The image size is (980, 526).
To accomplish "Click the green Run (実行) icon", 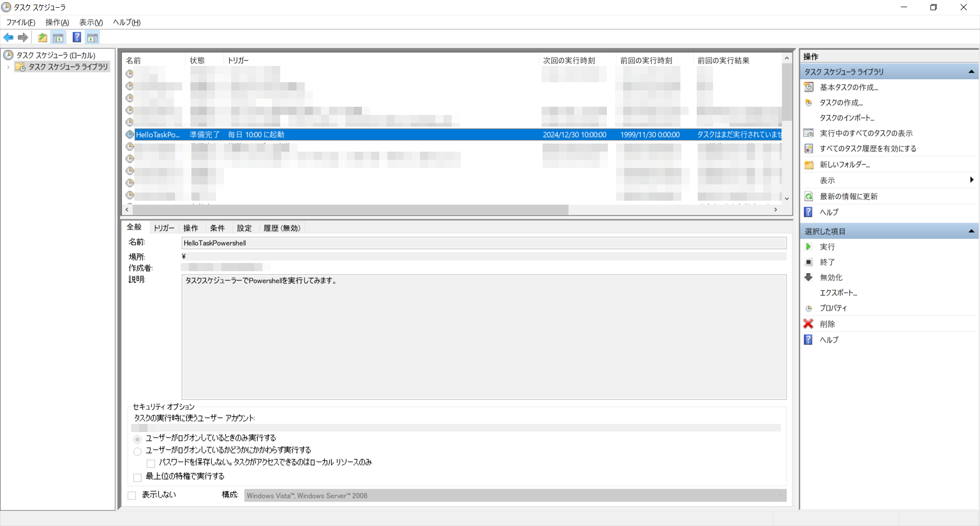I will (x=808, y=247).
